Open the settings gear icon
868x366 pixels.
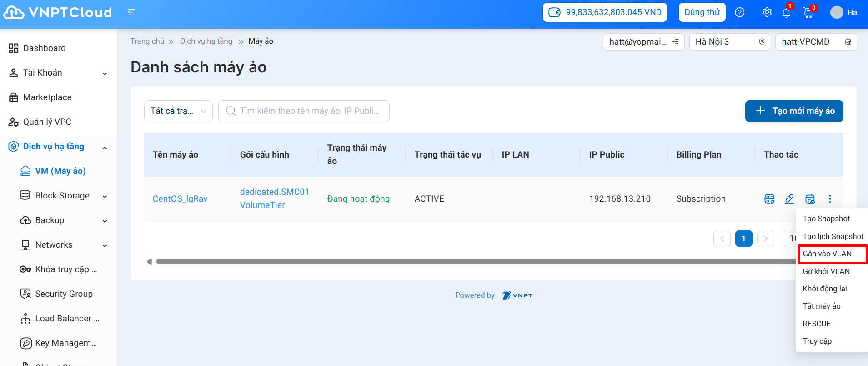767,13
